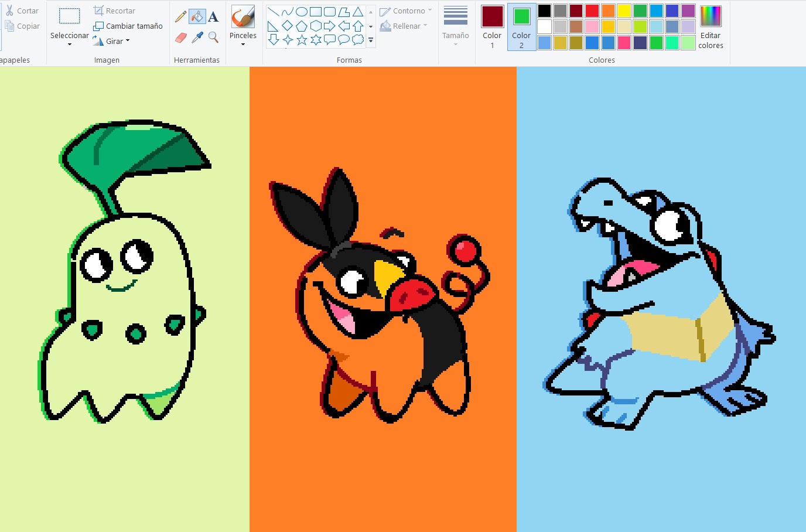Expand the Contorno outline dropdown

(x=406, y=11)
